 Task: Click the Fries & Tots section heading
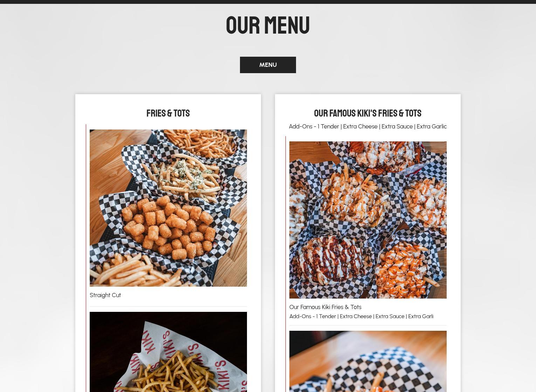(168, 113)
